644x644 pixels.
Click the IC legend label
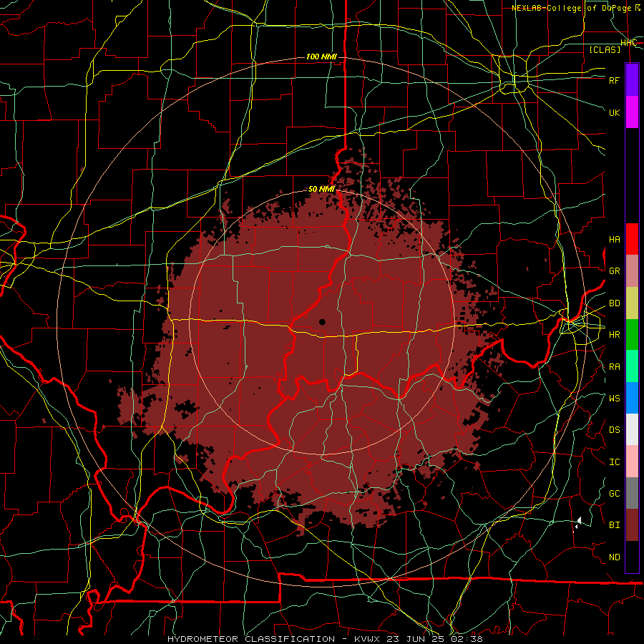(615, 462)
